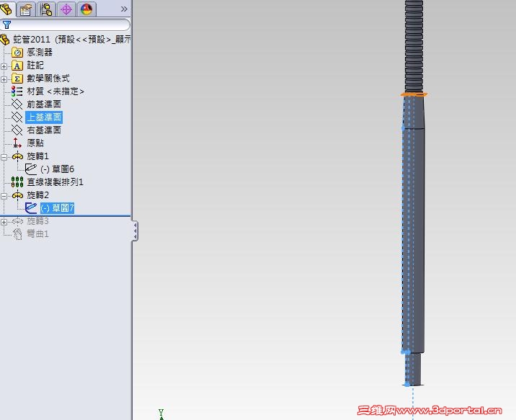Viewport: 516px width, 420px height.
Task: Select the 前基準面 plane
Action: point(44,104)
